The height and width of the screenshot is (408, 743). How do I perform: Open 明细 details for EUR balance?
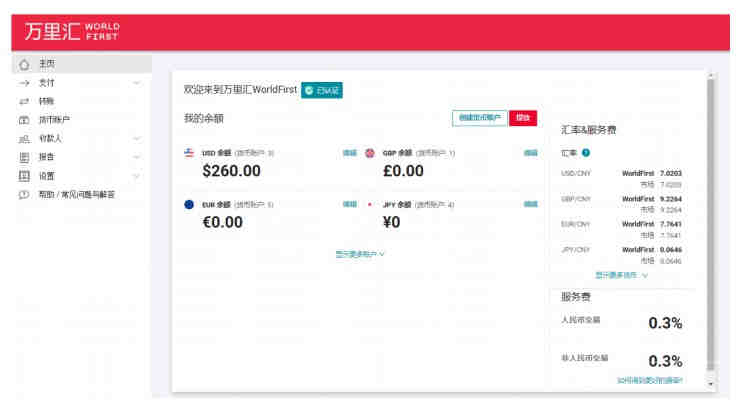[350, 204]
